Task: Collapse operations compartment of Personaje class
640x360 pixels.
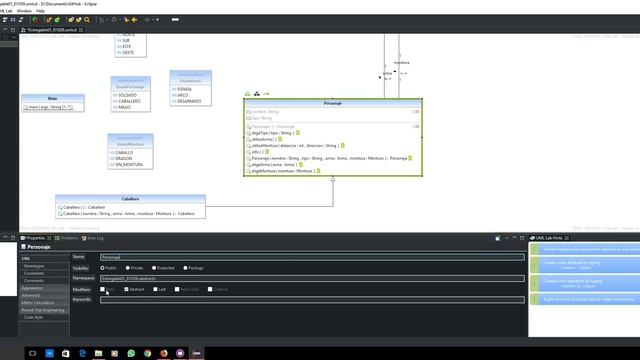Action: (x=416, y=127)
